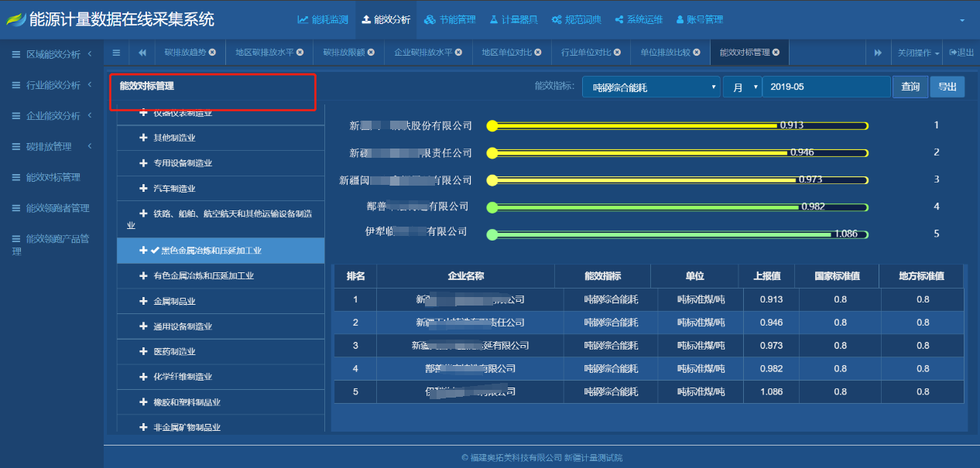Image resolution: width=980 pixels, height=468 pixels.
Task: Click the 导出 export button
Action: 947,87
